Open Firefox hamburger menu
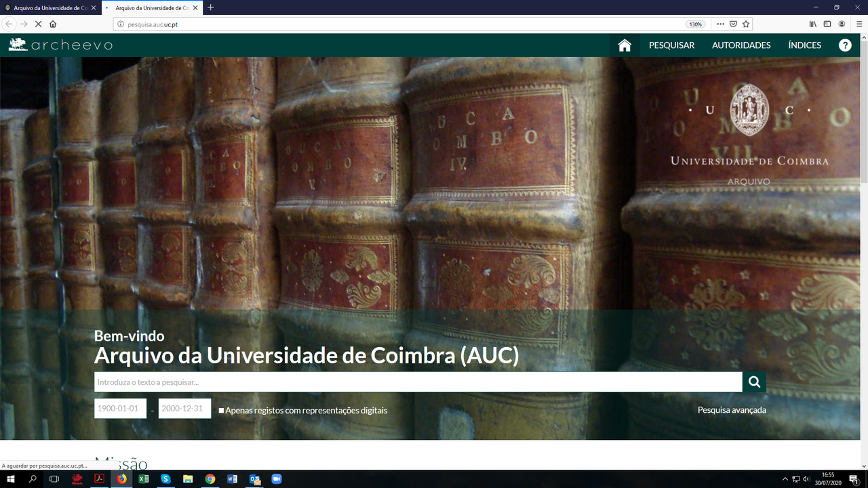This screenshot has width=868, height=488. pos(859,24)
